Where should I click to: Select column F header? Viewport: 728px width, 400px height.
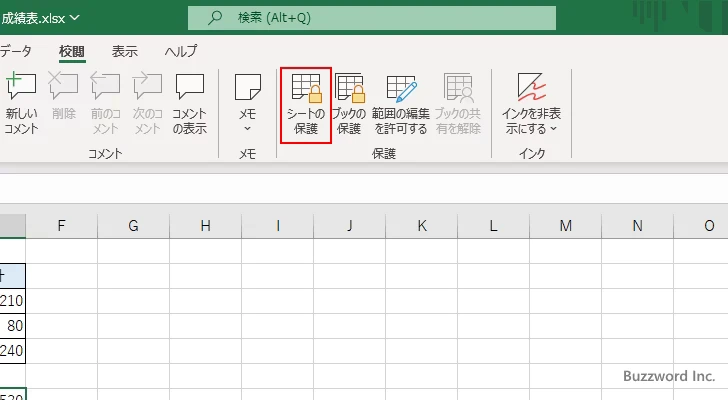click(61, 226)
